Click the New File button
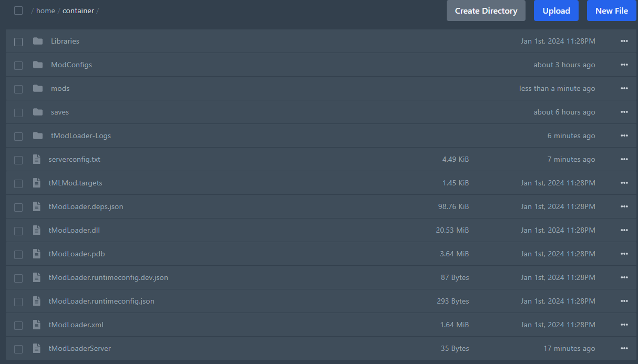Screen dimensions: 638x364 612,11
